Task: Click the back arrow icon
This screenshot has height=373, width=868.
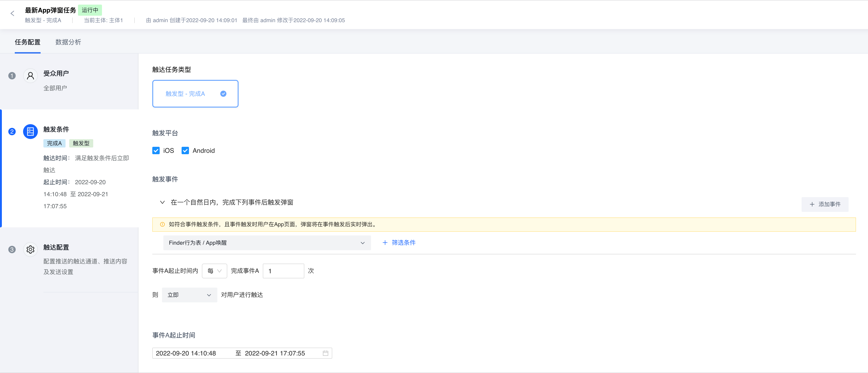Action: [12, 13]
